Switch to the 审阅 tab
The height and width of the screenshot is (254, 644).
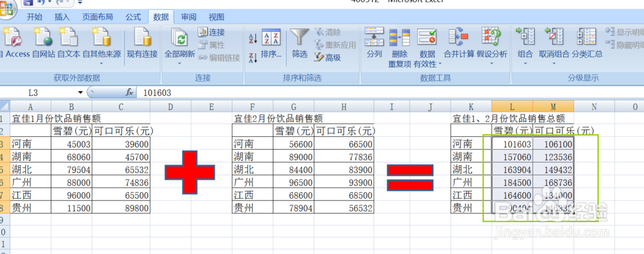click(x=189, y=17)
